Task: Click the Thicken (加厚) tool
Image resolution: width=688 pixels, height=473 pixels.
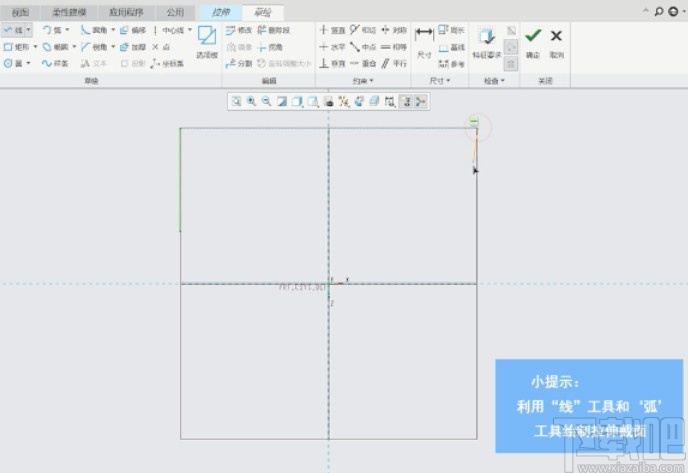Action: (x=133, y=47)
